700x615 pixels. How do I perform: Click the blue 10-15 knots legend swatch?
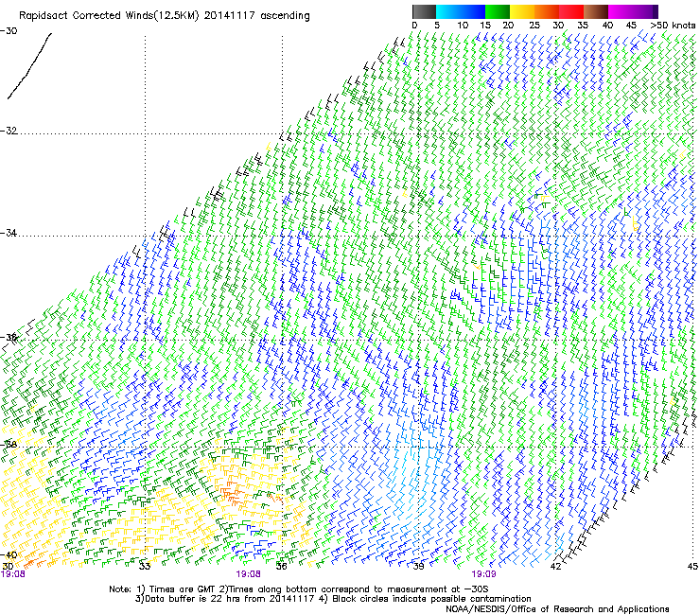pyautogui.click(x=473, y=11)
